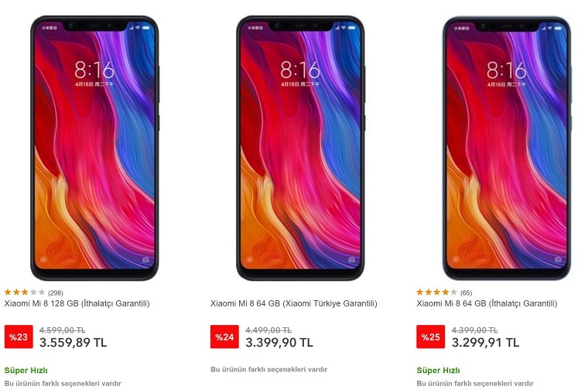Open the third phone's product image
The height and width of the screenshot is (390, 588).
click(507, 148)
